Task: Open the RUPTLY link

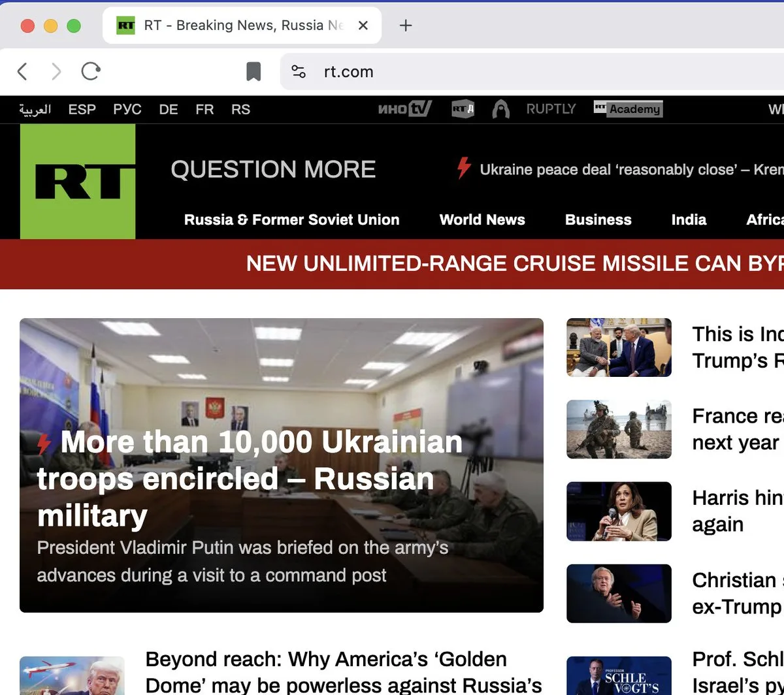Action: pos(551,109)
